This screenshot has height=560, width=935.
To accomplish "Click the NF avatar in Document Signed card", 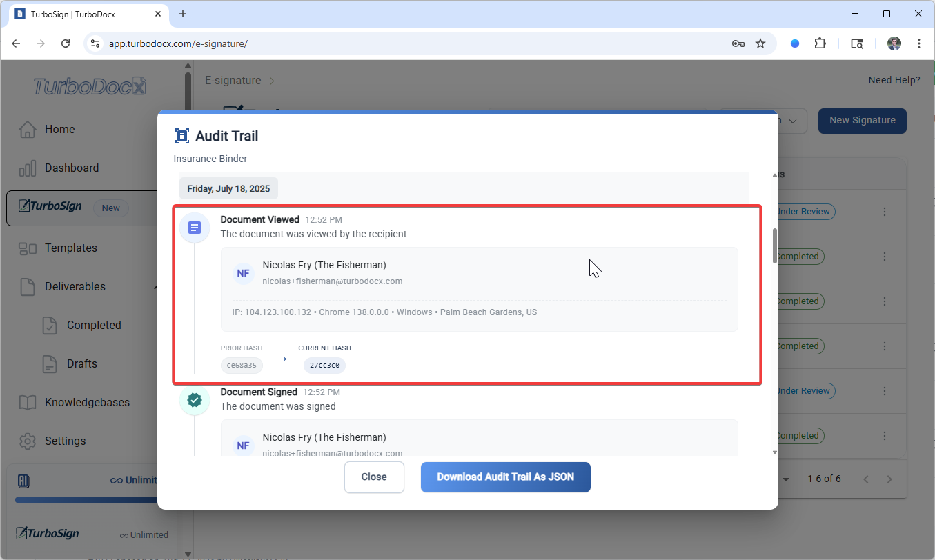I will click(243, 446).
